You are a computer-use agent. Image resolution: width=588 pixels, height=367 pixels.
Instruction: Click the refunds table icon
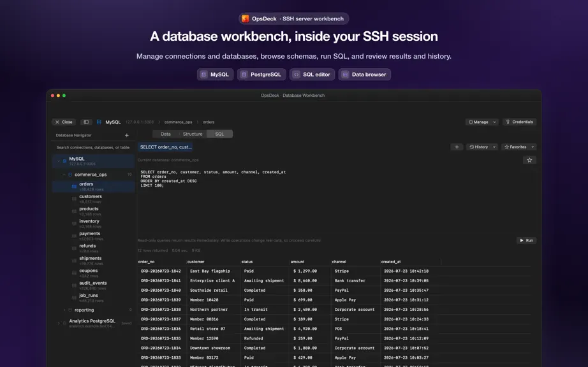pyautogui.click(x=74, y=248)
